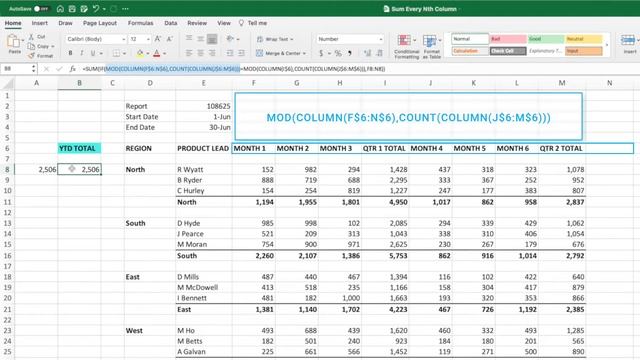
Task: Open Conditional Formatting menu
Action: [x=406, y=47]
